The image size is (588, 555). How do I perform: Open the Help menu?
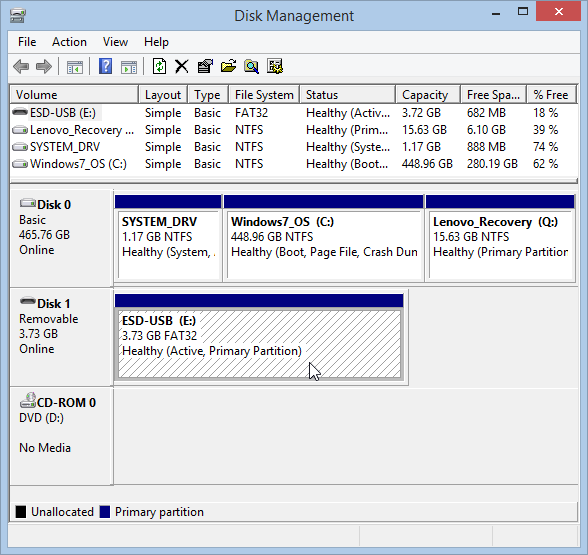coord(156,42)
